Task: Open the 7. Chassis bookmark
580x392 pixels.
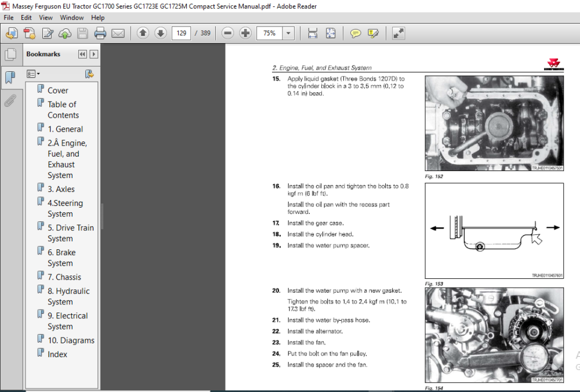Action: pos(64,277)
